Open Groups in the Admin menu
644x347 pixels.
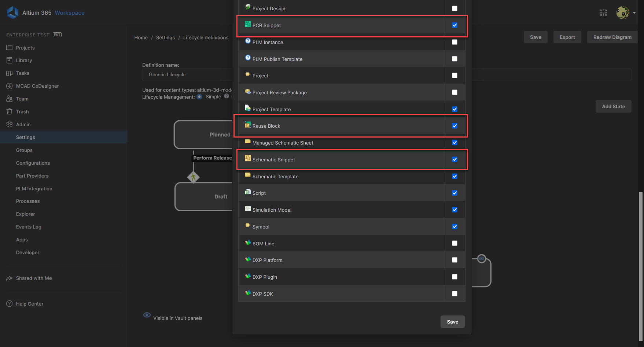point(24,150)
